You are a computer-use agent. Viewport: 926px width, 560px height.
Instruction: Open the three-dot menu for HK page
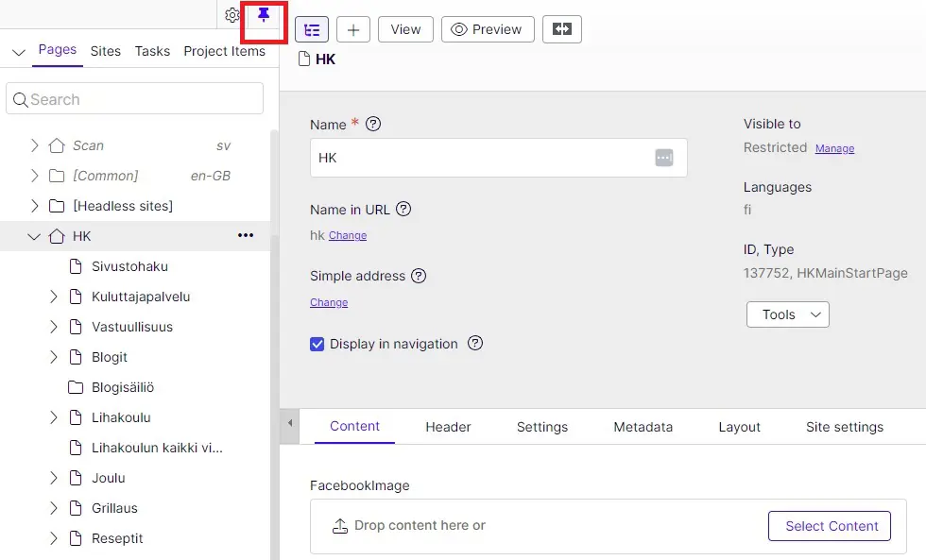[246, 236]
